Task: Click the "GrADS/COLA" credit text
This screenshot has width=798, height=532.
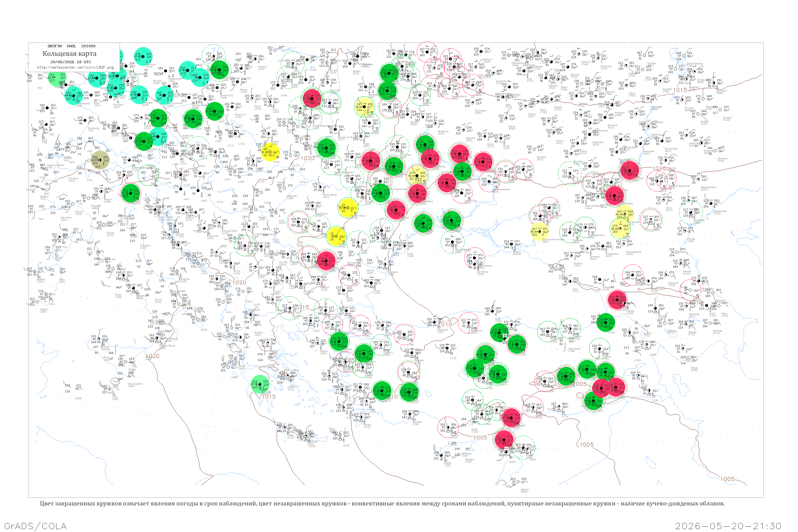Action: [35, 526]
